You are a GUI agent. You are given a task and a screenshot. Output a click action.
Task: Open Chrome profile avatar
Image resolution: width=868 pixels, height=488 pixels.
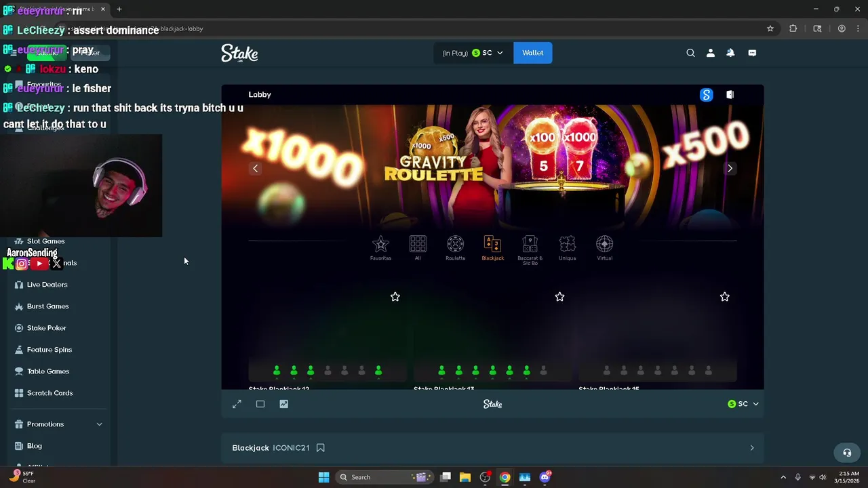click(842, 28)
